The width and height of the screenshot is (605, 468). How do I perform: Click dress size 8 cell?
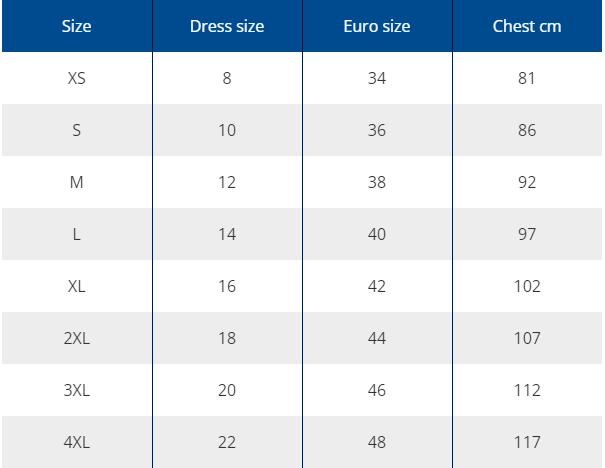click(227, 78)
